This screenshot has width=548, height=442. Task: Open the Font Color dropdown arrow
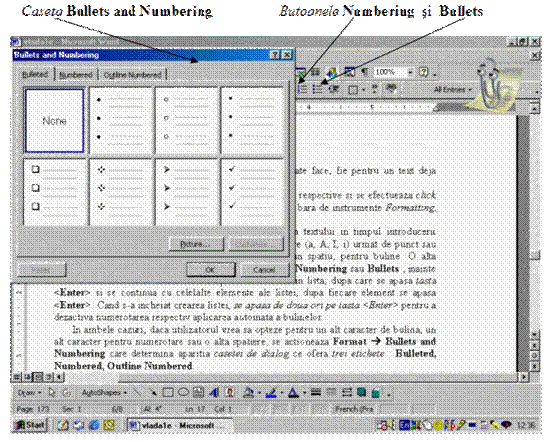pos(304,393)
